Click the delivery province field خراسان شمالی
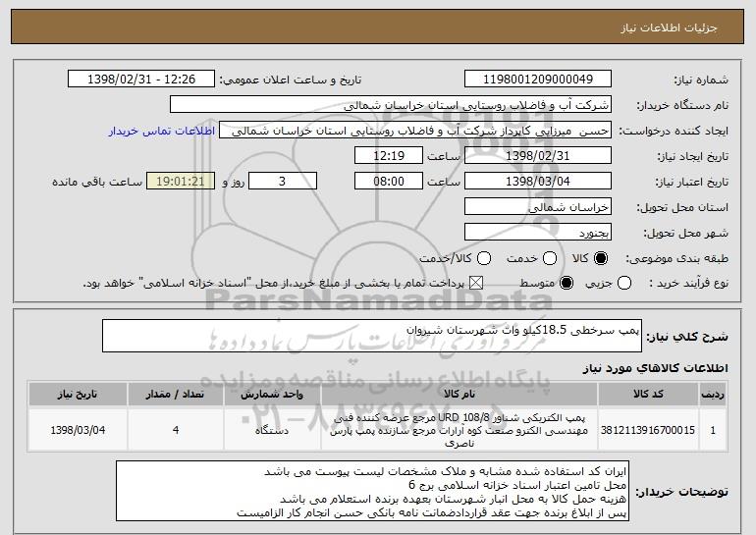 [538, 207]
